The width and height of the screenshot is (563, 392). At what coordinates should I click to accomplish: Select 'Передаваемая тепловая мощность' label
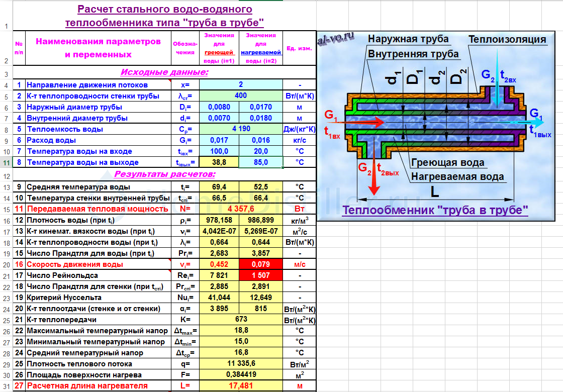click(x=98, y=209)
